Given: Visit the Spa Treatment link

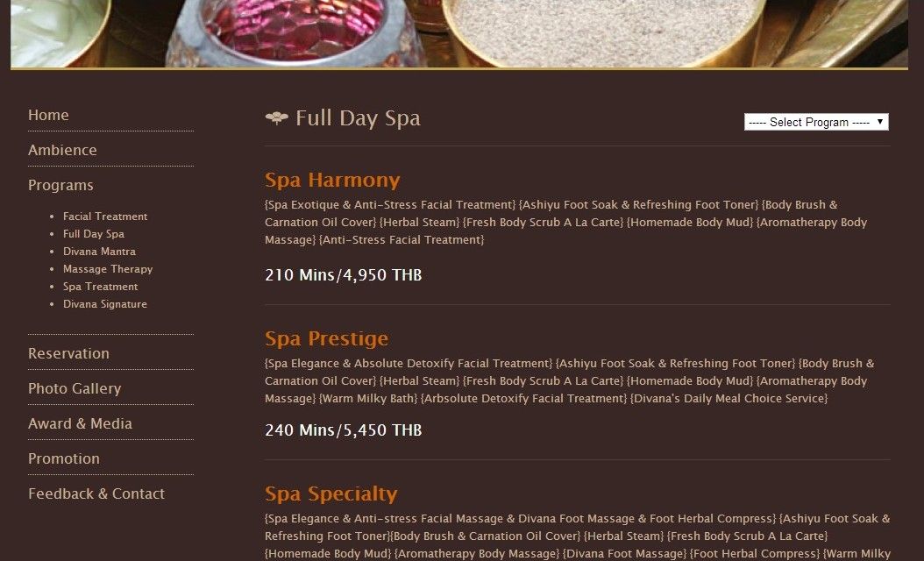Looking at the screenshot, I should point(100,287).
